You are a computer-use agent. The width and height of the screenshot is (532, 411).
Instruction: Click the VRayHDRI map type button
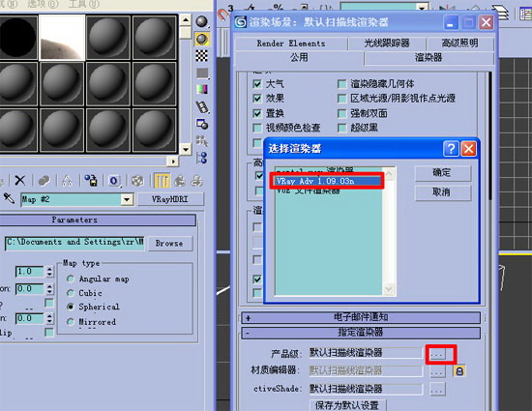coord(170,199)
